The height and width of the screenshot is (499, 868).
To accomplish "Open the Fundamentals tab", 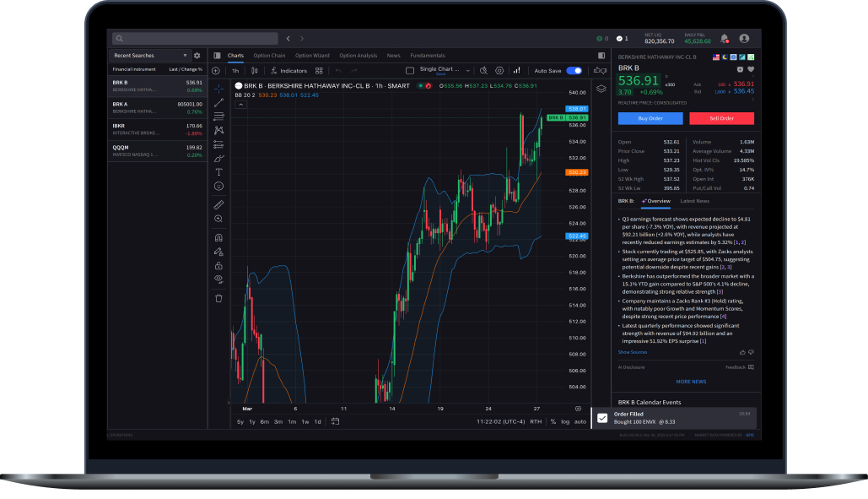I will [428, 56].
